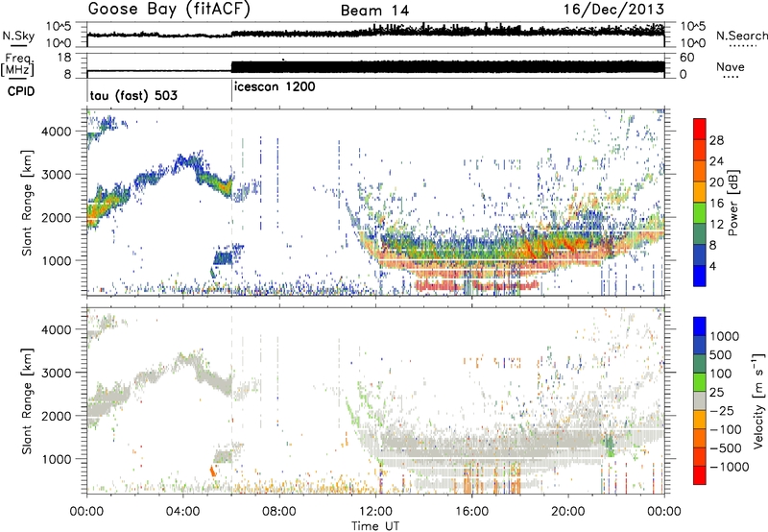The image size is (768, 532).
Task: Click the orange Power segment between 20 and 24
Action: click(x=700, y=171)
